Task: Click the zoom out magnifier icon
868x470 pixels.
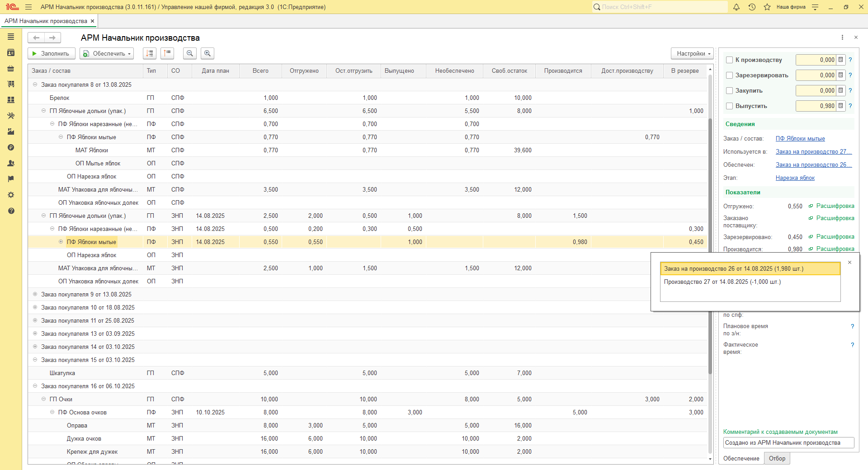Action: click(x=190, y=53)
